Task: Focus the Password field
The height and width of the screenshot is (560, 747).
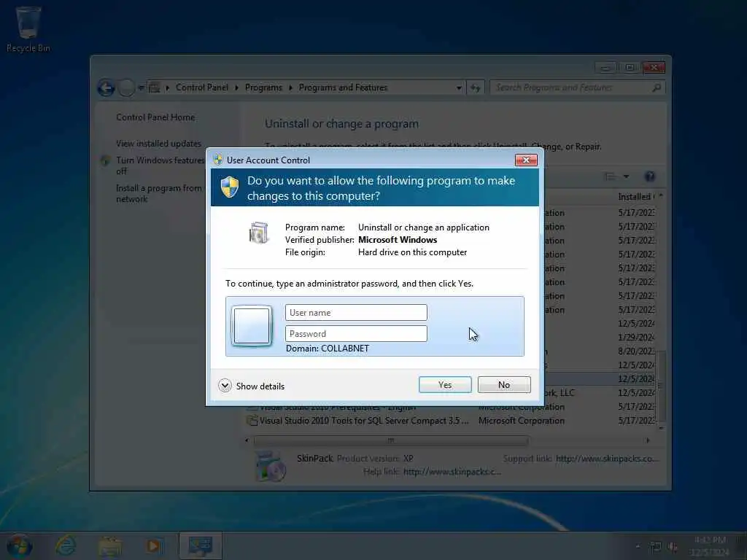Action: point(356,334)
